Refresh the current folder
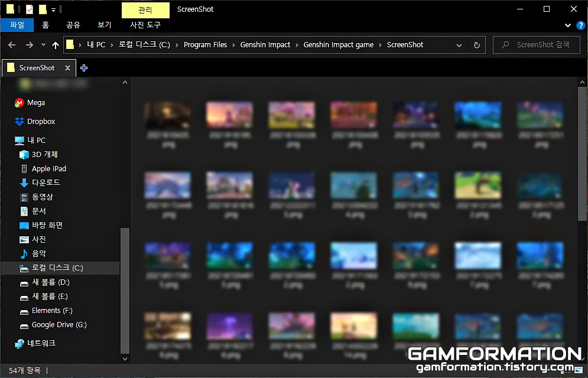 tap(477, 45)
